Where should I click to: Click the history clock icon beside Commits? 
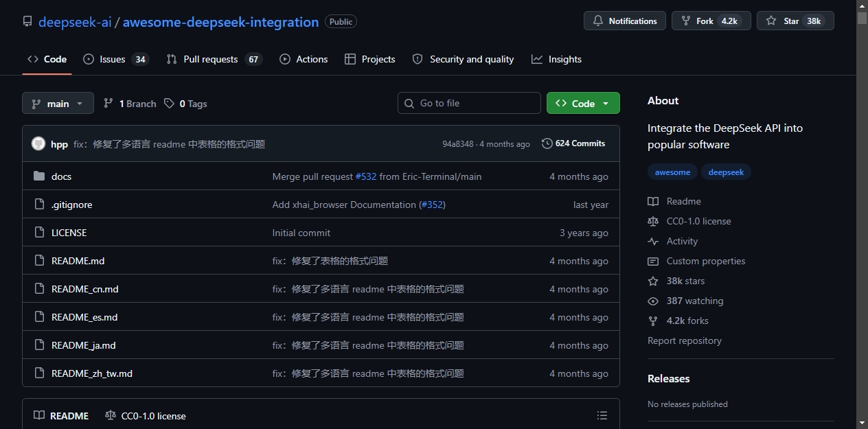547,143
